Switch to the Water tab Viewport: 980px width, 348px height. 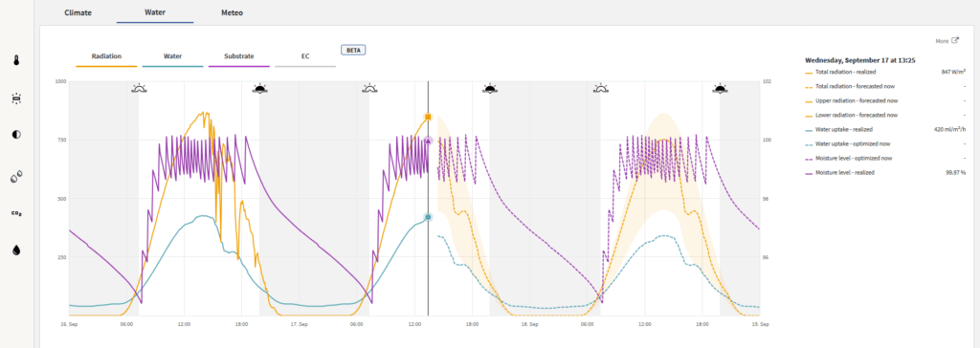pos(155,12)
